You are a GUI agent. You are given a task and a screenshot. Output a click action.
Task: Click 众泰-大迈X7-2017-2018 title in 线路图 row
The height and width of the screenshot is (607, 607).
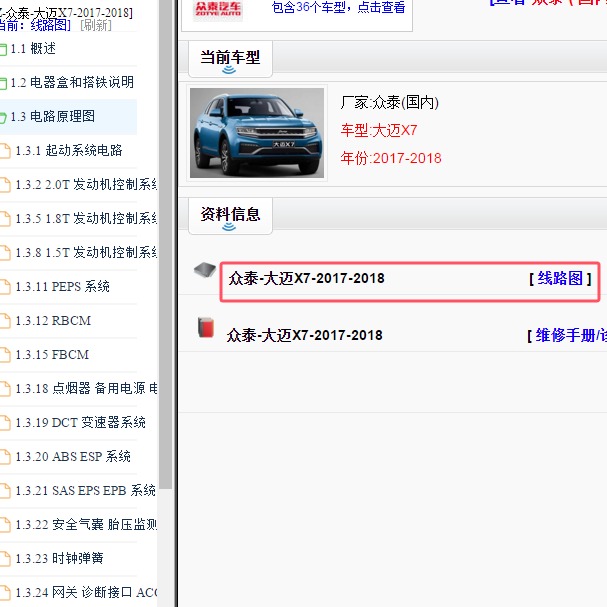click(x=307, y=278)
